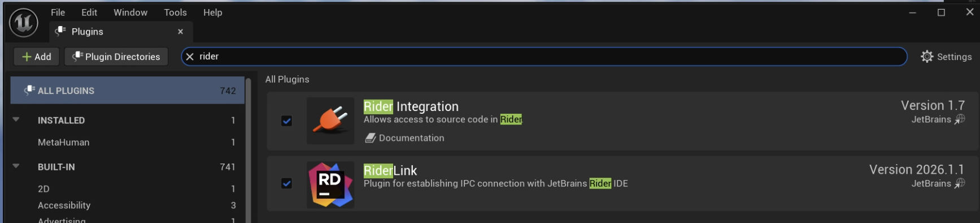The image size is (980, 223).
Task: Open the Window menu
Action: [130, 12]
